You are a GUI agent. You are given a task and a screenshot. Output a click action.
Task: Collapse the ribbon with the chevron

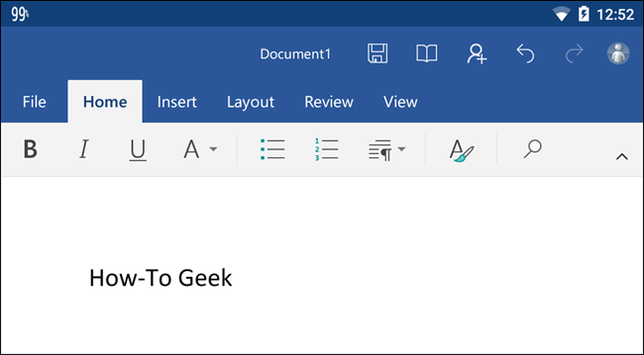[622, 156]
